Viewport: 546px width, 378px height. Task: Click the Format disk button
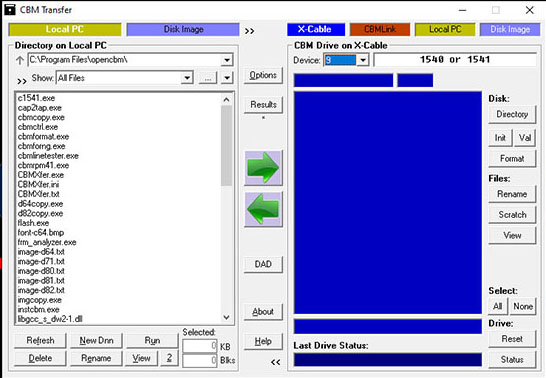(512, 158)
